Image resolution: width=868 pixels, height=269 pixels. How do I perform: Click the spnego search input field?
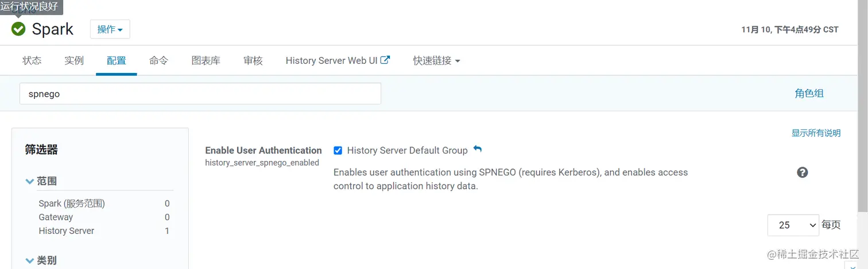(200, 94)
